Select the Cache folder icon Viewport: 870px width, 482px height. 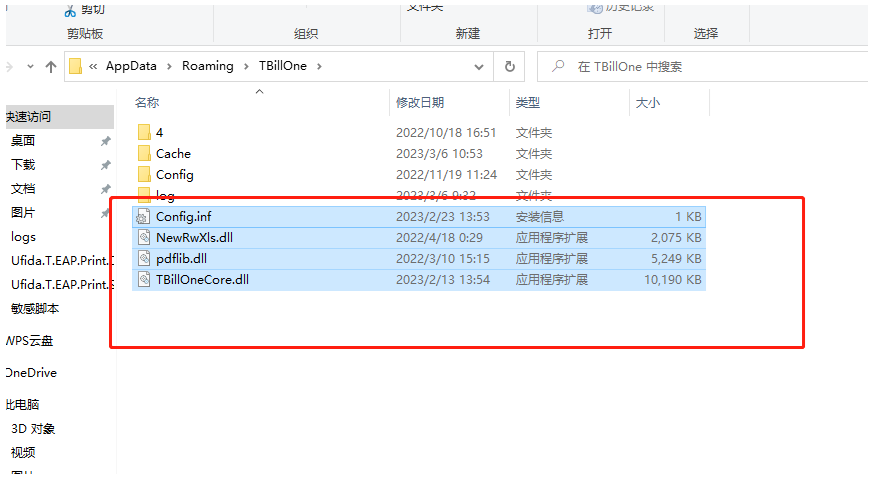(x=144, y=154)
